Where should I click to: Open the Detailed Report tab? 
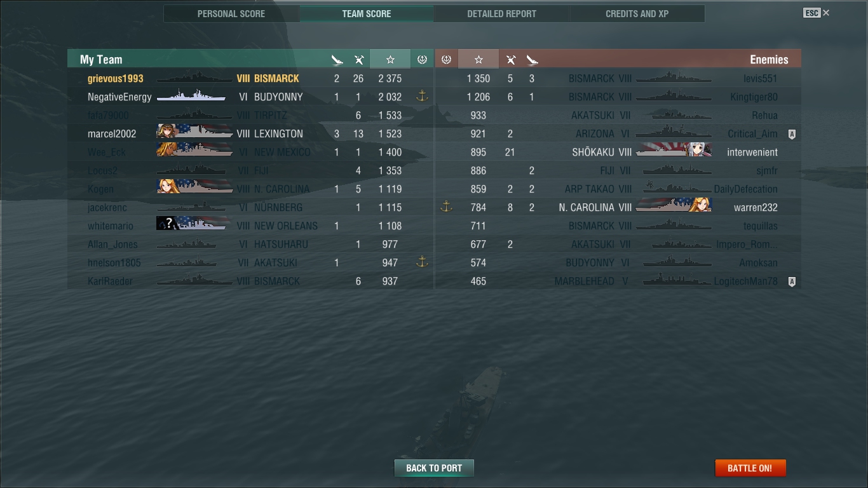click(501, 13)
